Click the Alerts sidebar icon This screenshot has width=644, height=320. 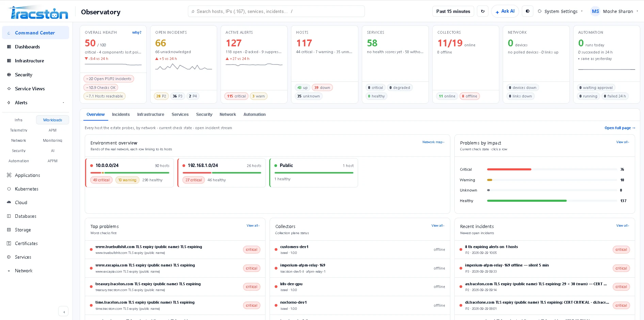[x=9, y=103]
